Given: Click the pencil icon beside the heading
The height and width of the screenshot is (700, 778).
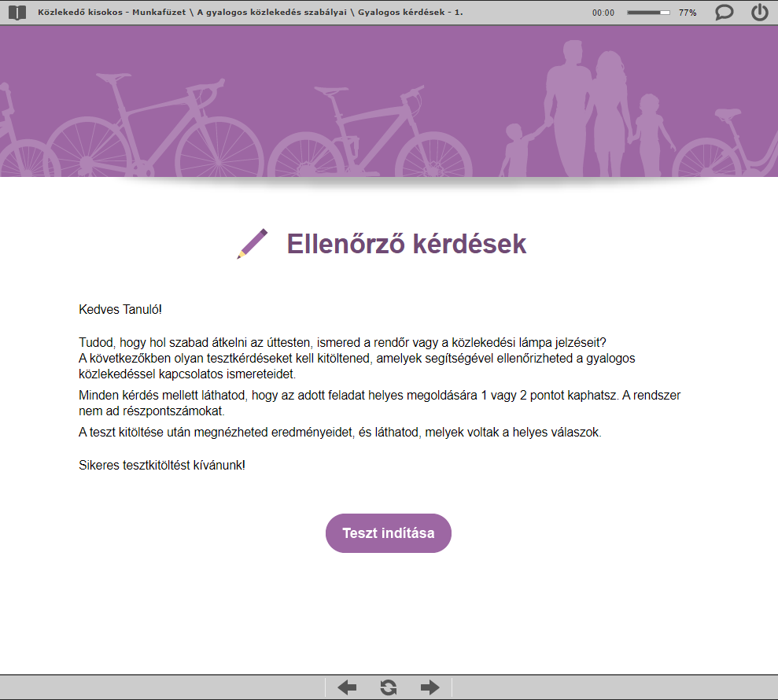Looking at the screenshot, I should [252, 244].
